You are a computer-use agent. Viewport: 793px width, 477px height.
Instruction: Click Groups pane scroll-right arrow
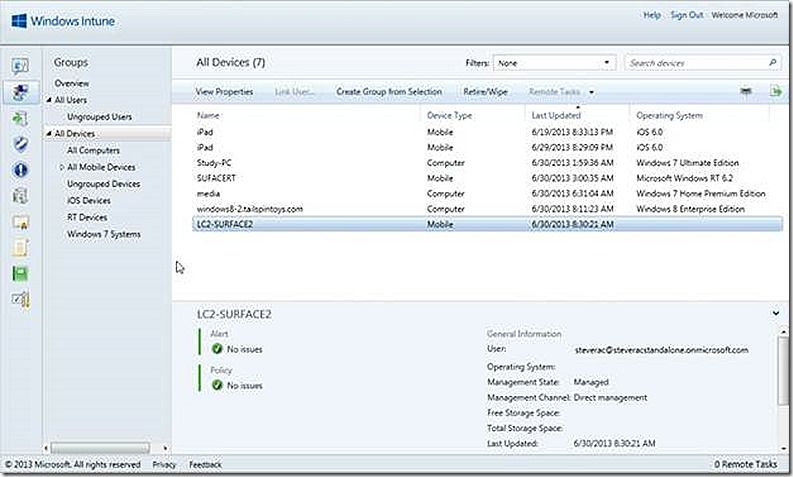pyautogui.click(x=165, y=448)
